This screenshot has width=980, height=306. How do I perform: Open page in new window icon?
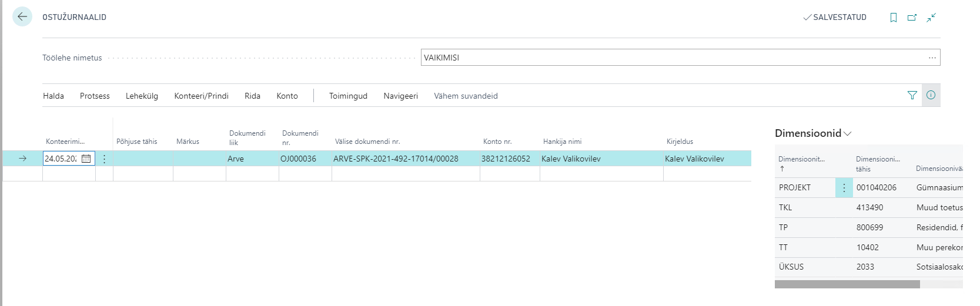(x=912, y=18)
